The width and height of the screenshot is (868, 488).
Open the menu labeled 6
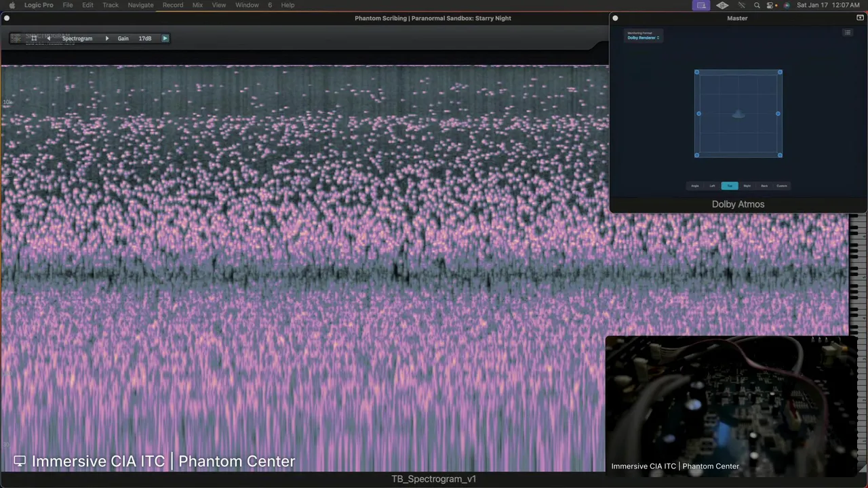click(269, 5)
